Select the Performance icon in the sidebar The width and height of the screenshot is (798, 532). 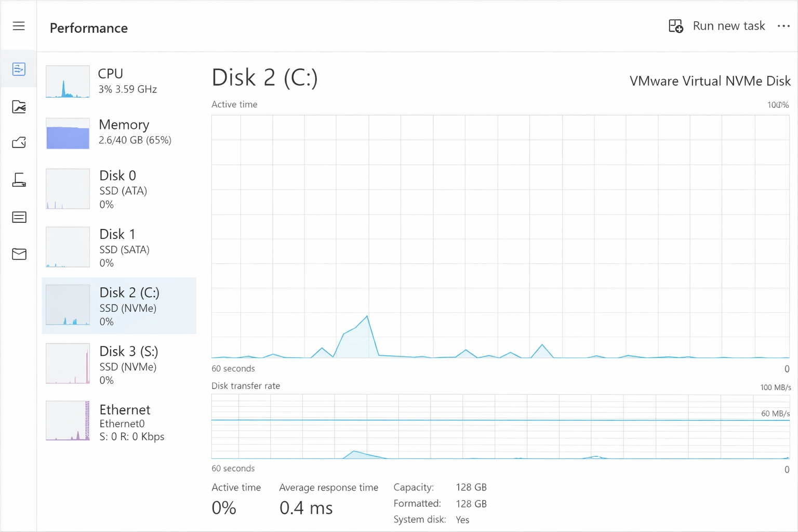pyautogui.click(x=19, y=68)
